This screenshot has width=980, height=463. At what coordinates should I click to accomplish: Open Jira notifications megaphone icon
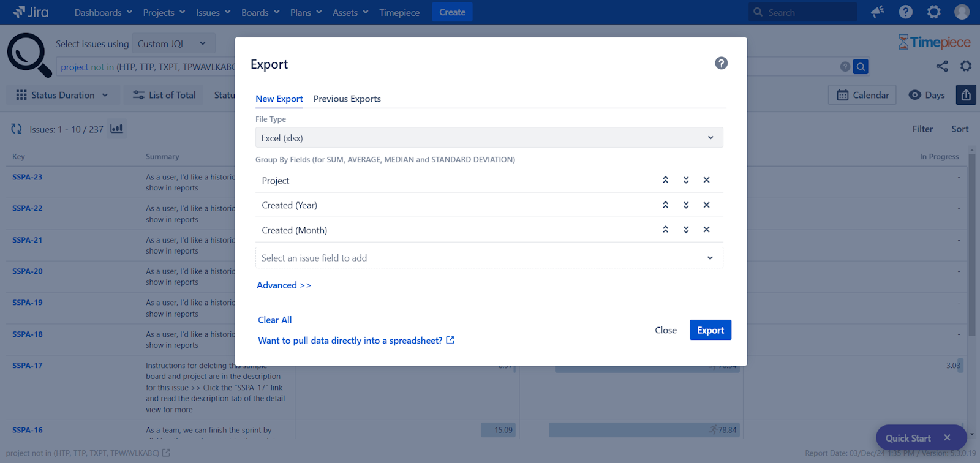(x=878, y=12)
